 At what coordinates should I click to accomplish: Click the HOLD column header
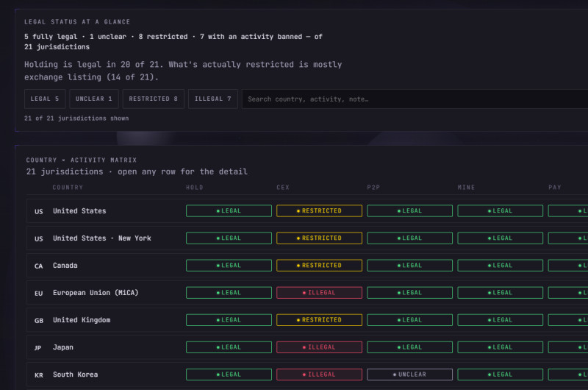tap(195, 188)
